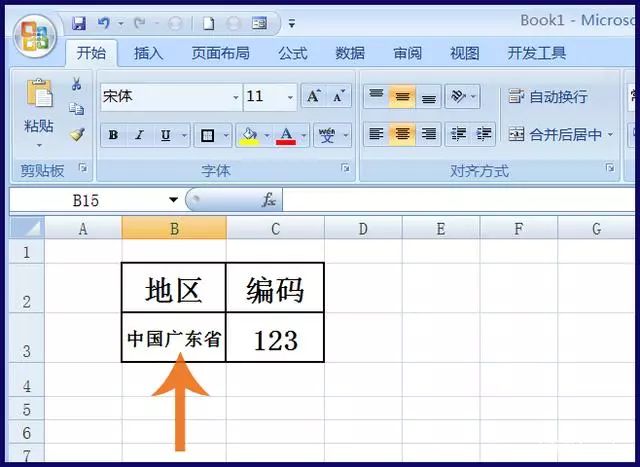Toggle middle vertical alignment
Viewport: 640px width, 467px height.
tap(402, 96)
